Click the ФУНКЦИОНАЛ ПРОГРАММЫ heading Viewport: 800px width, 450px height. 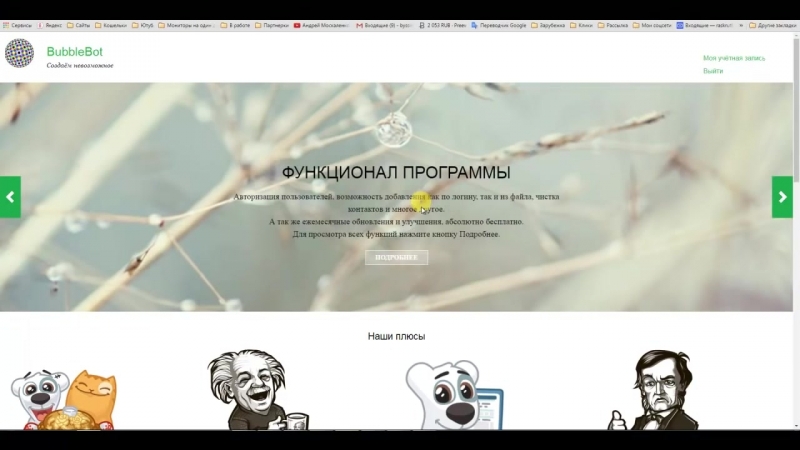(396, 172)
